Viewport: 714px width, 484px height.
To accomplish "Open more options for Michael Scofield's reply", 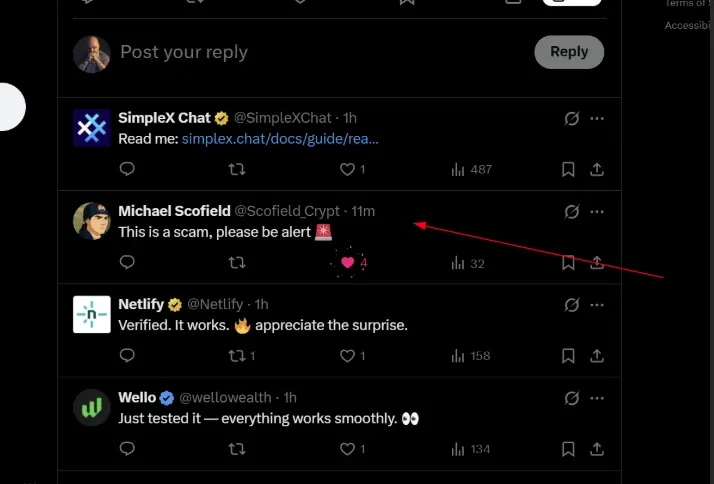I will [x=597, y=212].
